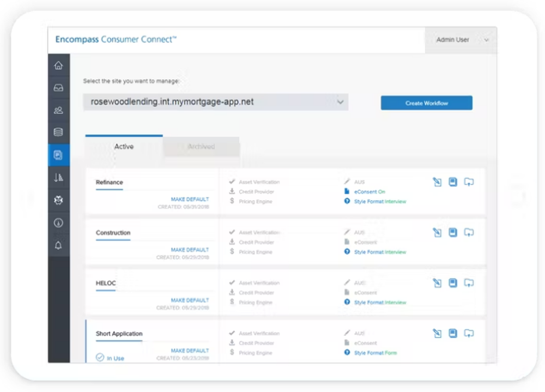This screenshot has width=545, height=392.
Task: Click Encompass Consumer Connect logo
Action: tap(116, 39)
